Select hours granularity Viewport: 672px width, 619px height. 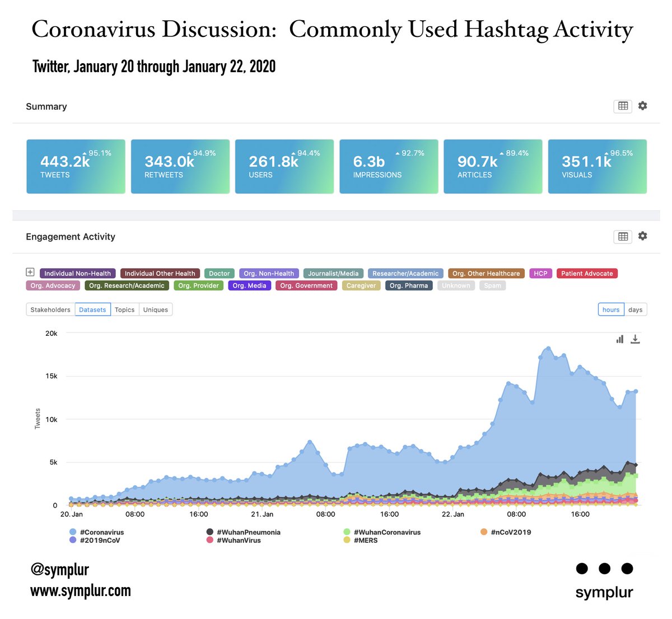(x=611, y=309)
